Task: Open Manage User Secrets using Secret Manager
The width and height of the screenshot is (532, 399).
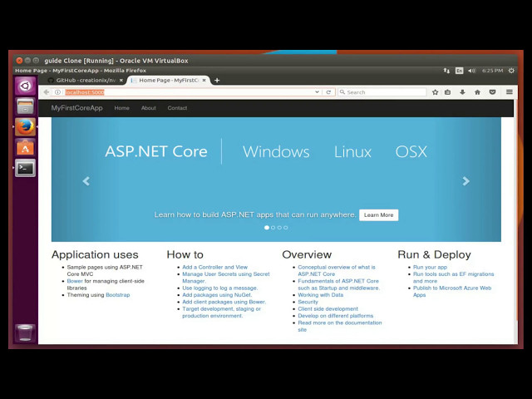Action: tap(226, 278)
